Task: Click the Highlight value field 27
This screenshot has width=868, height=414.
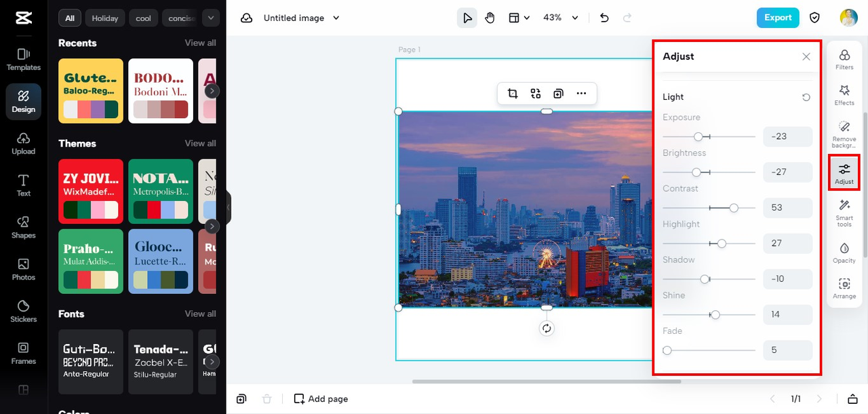Action: pos(787,243)
